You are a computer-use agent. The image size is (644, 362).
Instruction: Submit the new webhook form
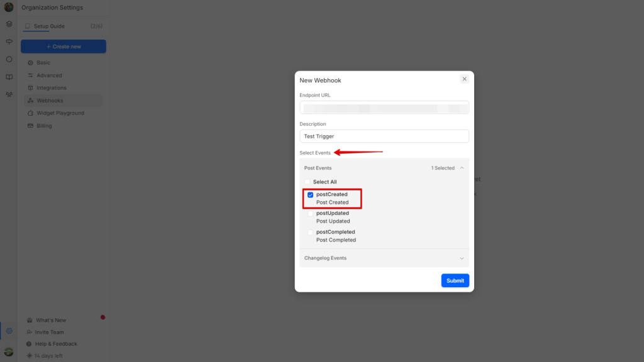tap(455, 281)
